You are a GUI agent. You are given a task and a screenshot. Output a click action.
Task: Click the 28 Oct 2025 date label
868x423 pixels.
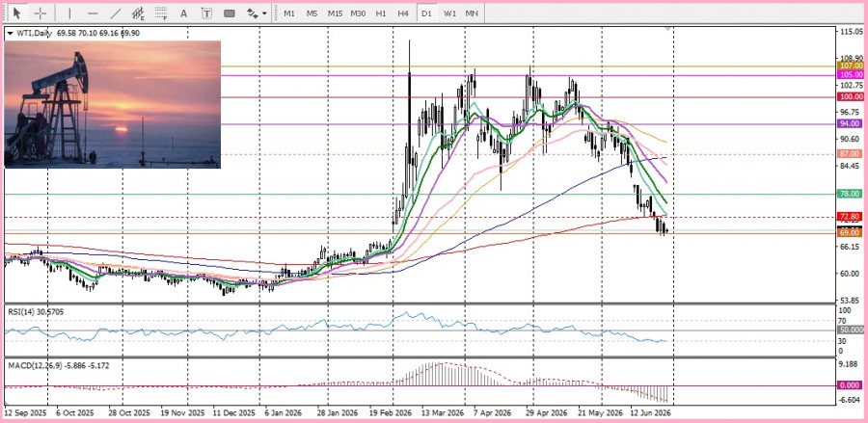pos(129,413)
